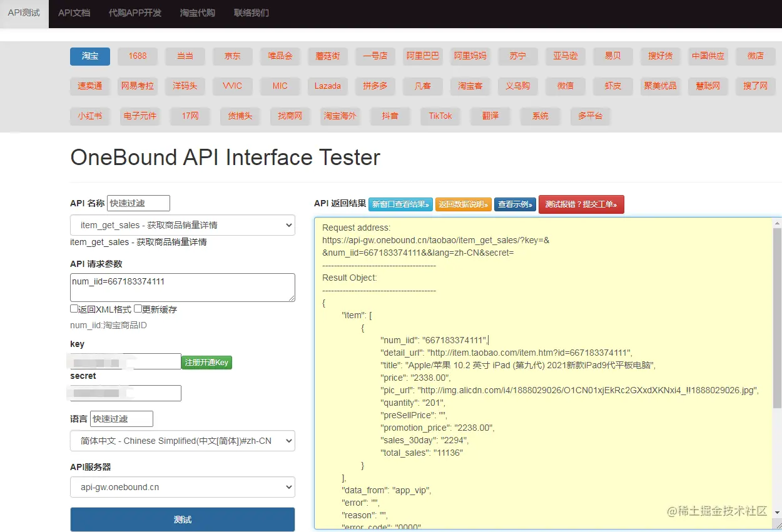Choose the 货捕头 platform
This screenshot has height=532, width=782.
point(240,116)
